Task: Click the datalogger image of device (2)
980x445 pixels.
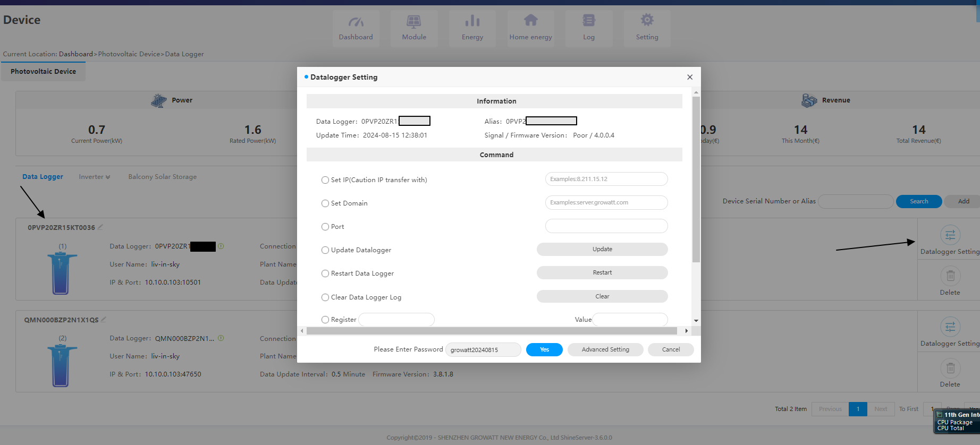Action: (62, 365)
